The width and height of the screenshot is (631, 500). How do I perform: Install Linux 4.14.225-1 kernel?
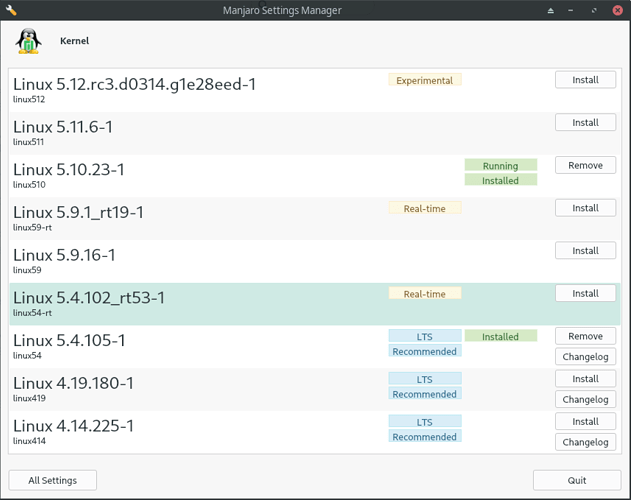[x=585, y=421]
